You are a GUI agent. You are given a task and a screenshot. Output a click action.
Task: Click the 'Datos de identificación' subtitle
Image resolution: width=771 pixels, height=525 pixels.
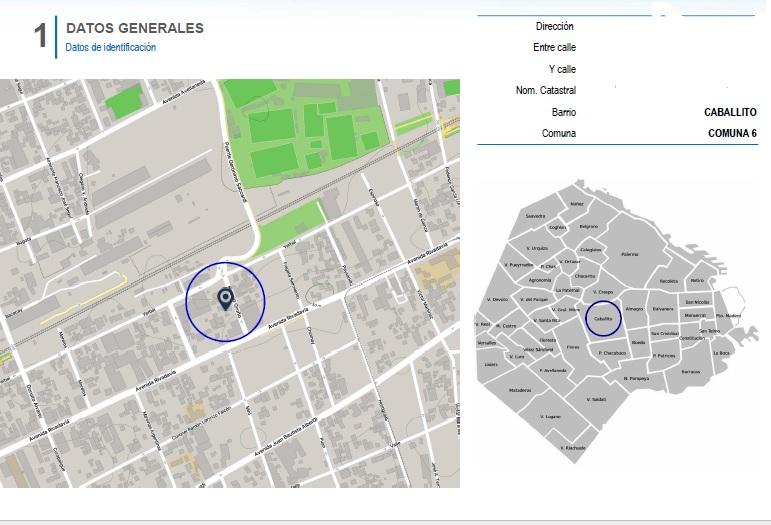[x=111, y=47]
